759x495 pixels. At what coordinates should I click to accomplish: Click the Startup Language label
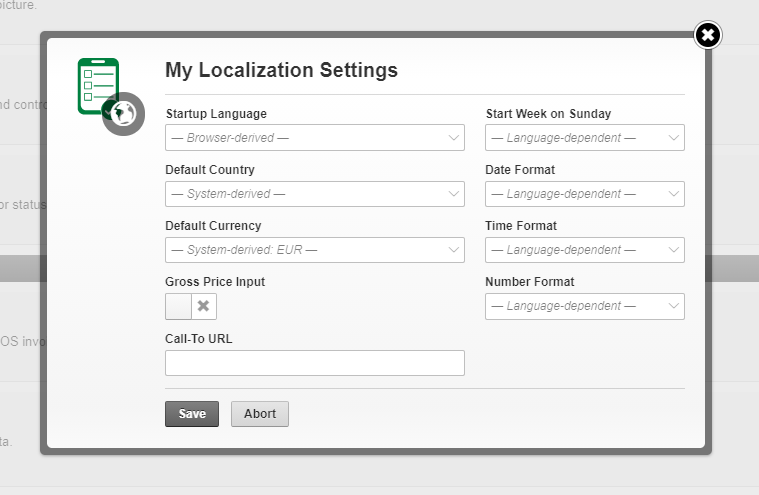pyautogui.click(x=216, y=114)
